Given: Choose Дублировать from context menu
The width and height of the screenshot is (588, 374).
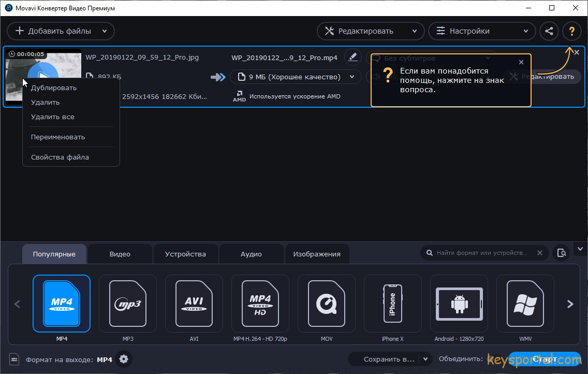Looking at the screenshot, I should click(54, 88).
